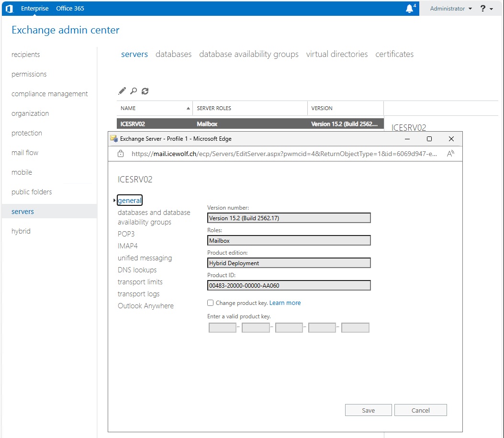Click the Read aloud icon in address bar
The width and height of the screenshot is (504, 438).
(x=450, y=154)
